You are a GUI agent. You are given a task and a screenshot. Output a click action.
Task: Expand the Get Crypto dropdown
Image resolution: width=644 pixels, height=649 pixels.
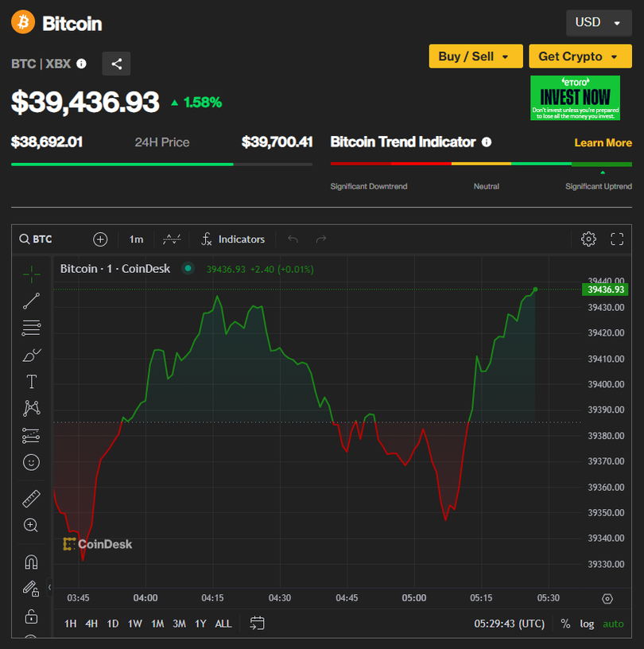click(580, 56)
